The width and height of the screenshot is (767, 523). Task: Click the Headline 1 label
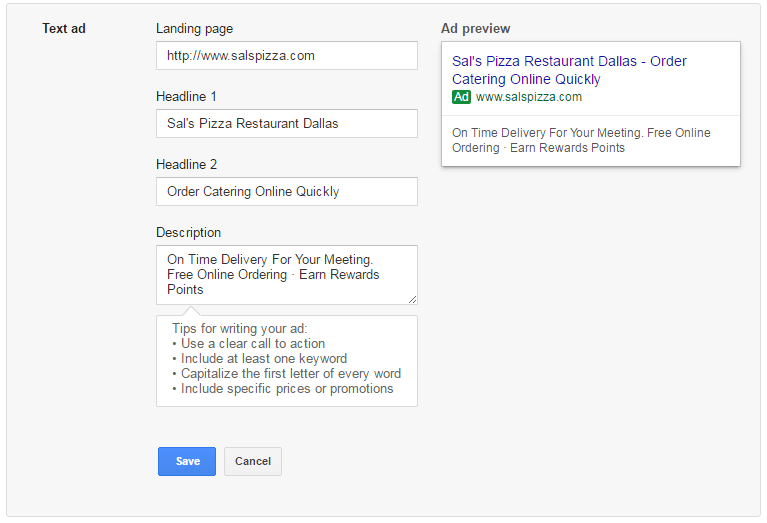(186, 96)
